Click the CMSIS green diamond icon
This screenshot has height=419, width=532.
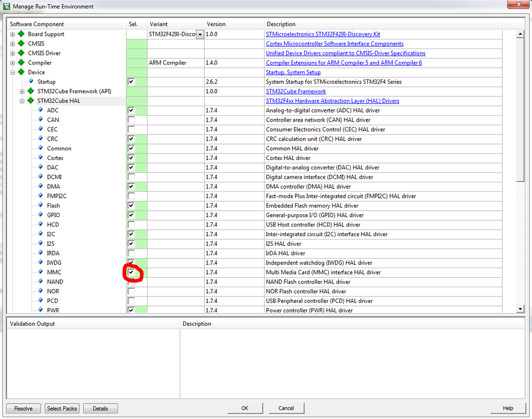point(21,43)
